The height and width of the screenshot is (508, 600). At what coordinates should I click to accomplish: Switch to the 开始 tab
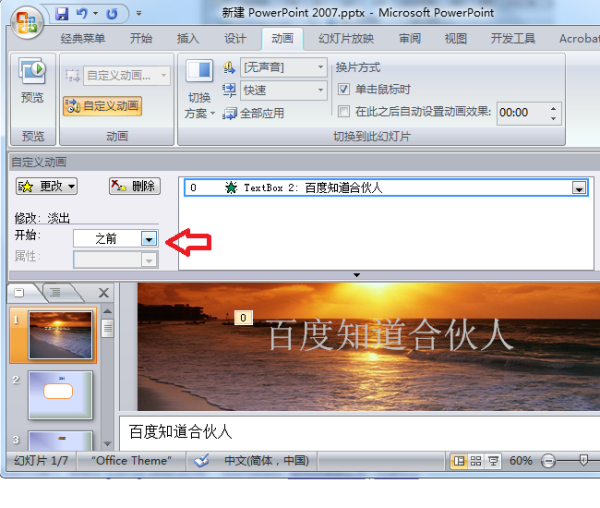click(141, 39)
